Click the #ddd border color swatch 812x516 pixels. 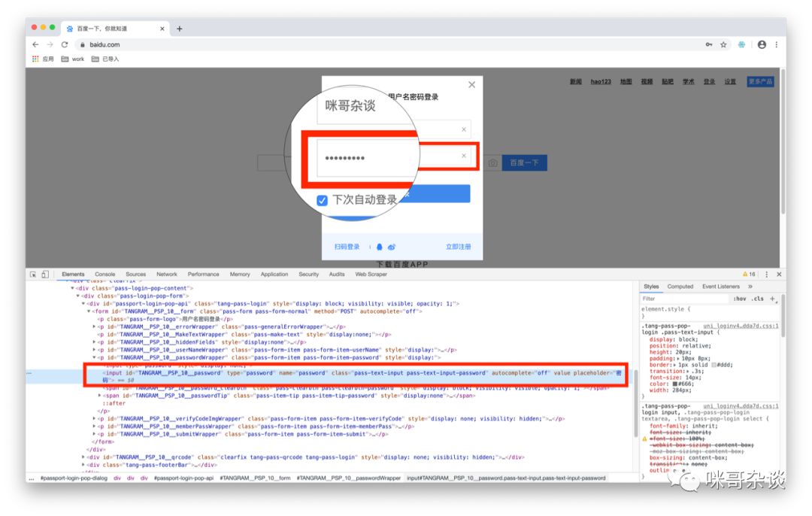(x=714, y=365)
